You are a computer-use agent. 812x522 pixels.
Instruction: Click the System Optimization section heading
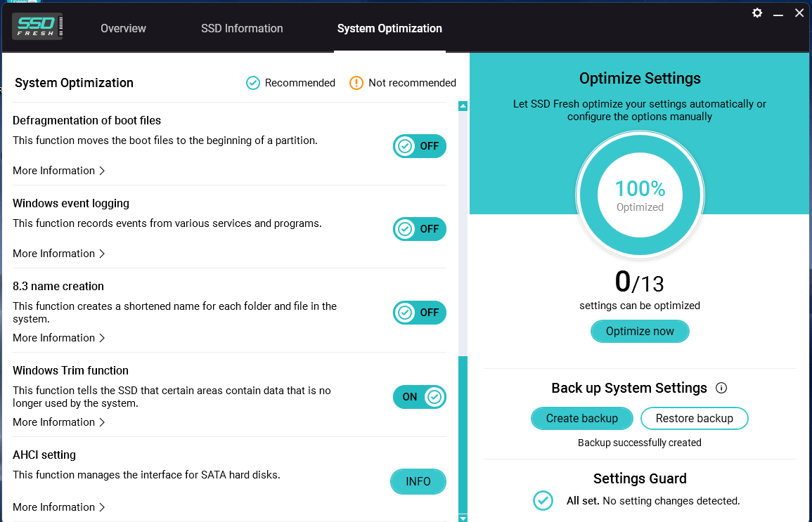coord(74,83)
